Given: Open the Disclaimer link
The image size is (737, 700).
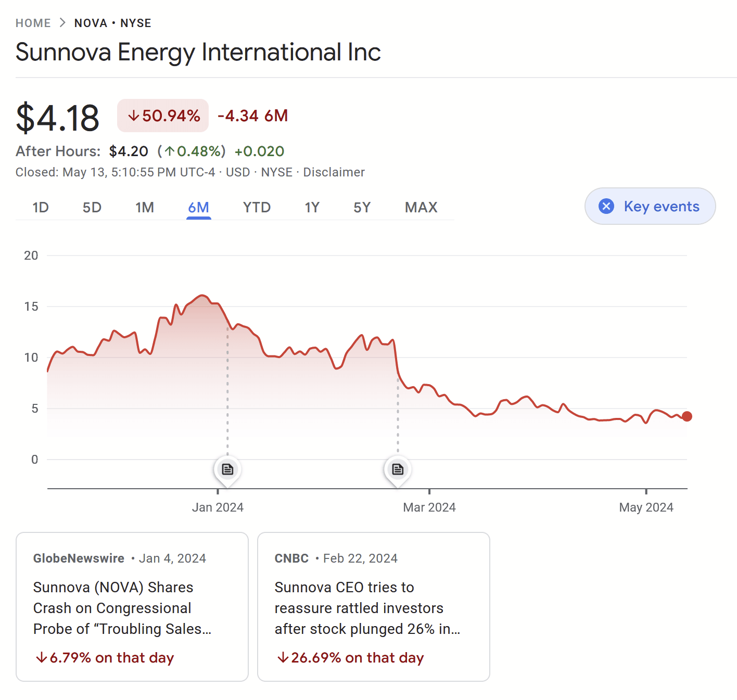Looking at the screenshot, I should (x=334, y=172).
